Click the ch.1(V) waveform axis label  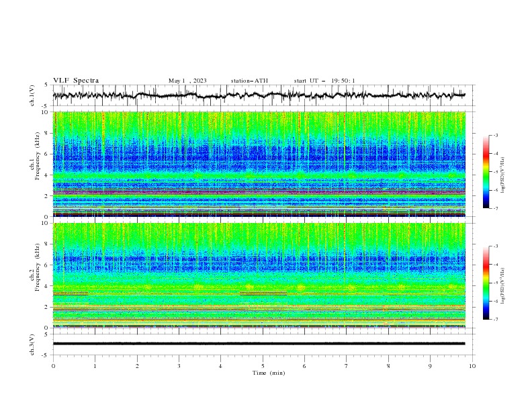click(x=32, y=95)
